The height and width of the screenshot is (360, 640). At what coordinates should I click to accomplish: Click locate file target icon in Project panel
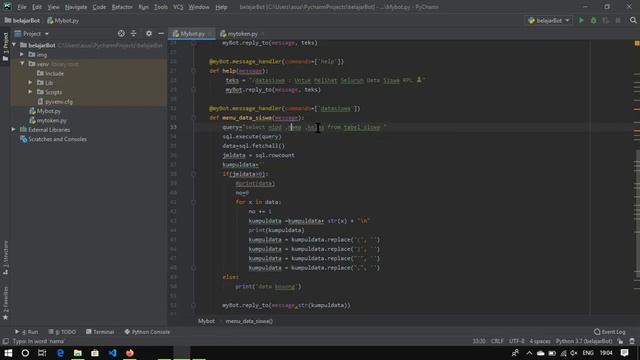(x=121, y=33)
